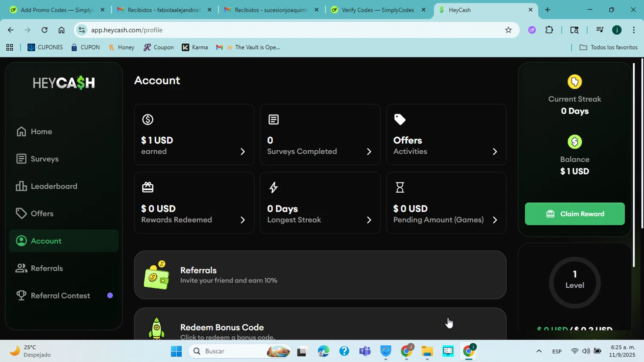The height and width of the screenshot is (362, 644).
Task: Open the Redeem Bonus Code banner
Action: pyautogui.click(x=320, y=324)
